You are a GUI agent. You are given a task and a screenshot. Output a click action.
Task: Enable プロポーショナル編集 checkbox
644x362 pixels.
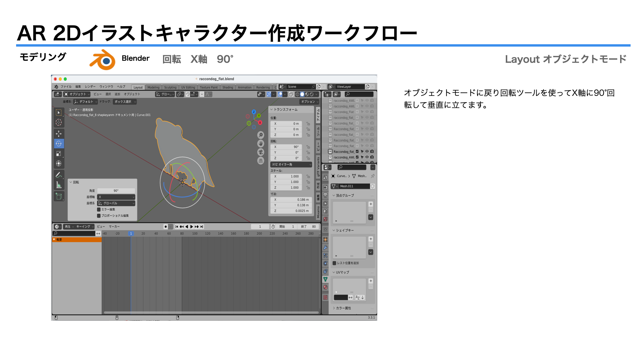click(x=99, y=216)
